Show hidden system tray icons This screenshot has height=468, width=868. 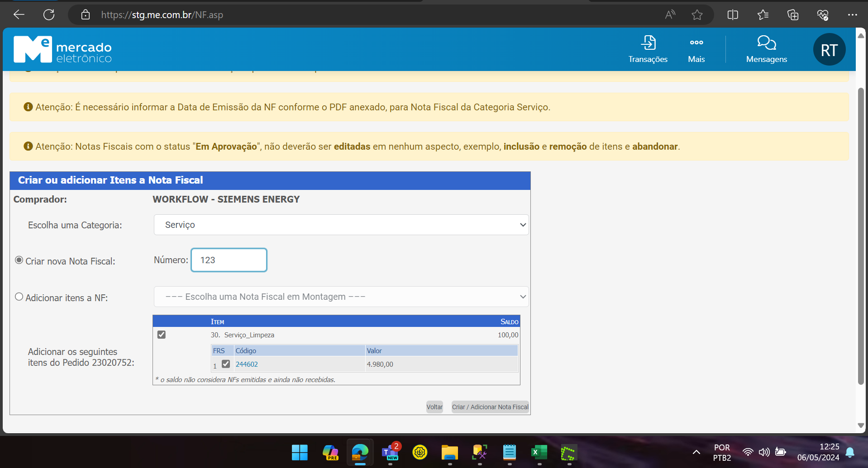pyautogui.click(x=696, y=452)
